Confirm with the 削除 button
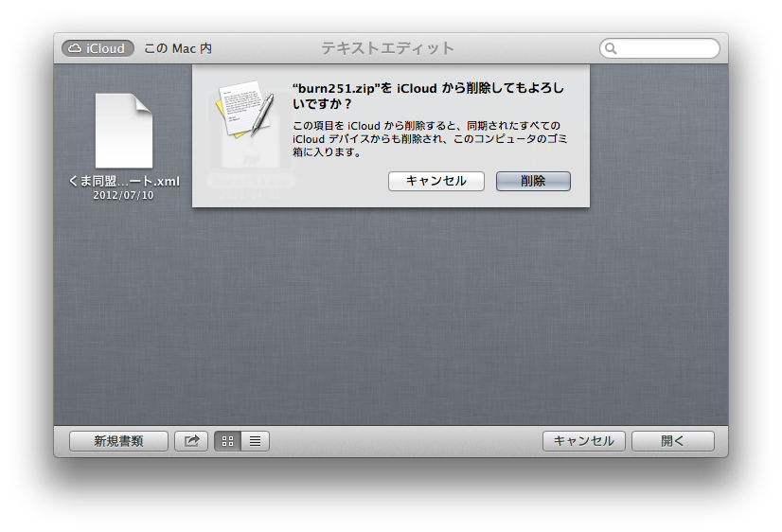782x532 pixels. [x=533, y=181]
